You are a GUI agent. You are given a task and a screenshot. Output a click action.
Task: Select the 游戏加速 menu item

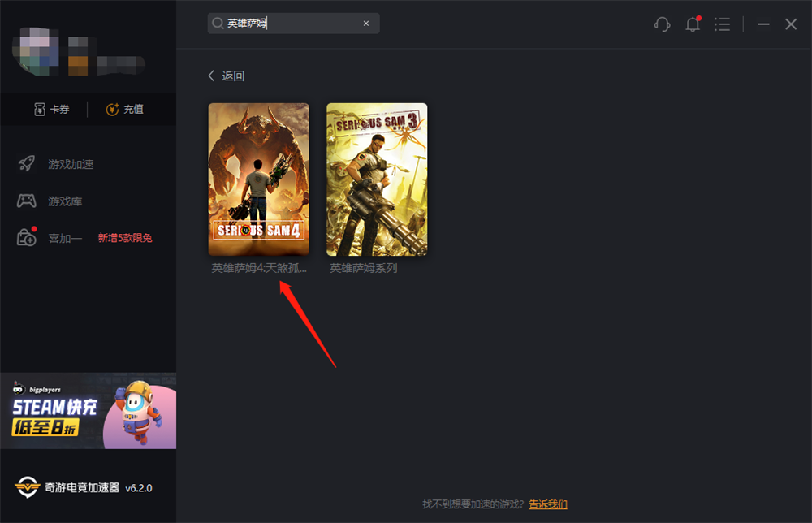71,164
